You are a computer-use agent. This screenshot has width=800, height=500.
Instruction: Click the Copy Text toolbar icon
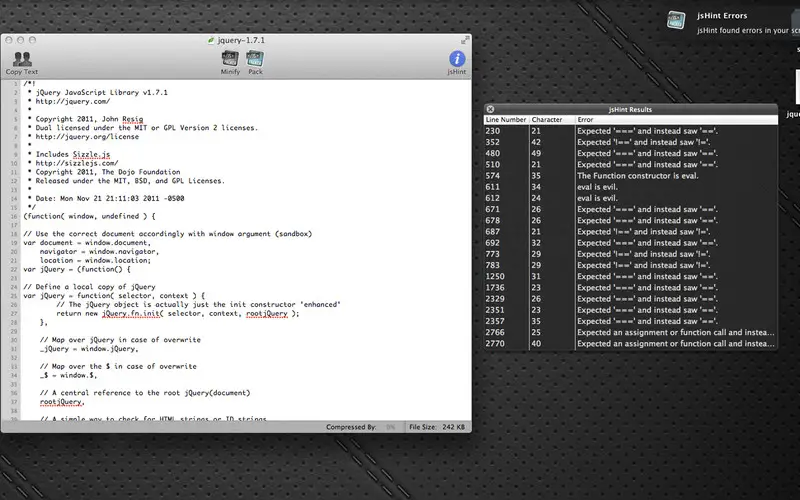pyautogui.click(x=22, y=59)
